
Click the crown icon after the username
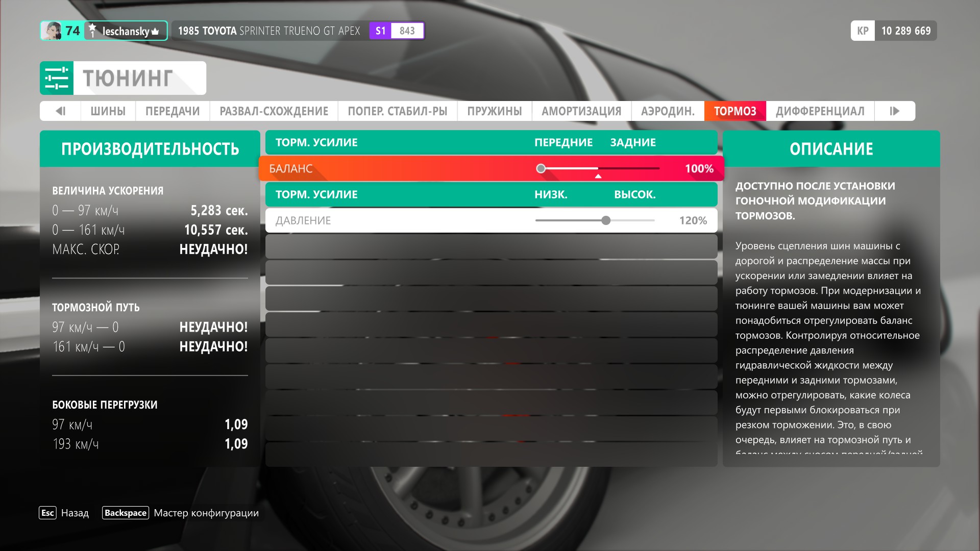coord(155,32)
